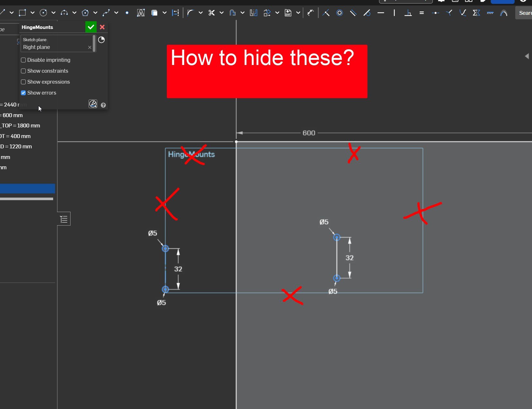
Task: Enable Show expressions checkbox
Action: [23, 82]
